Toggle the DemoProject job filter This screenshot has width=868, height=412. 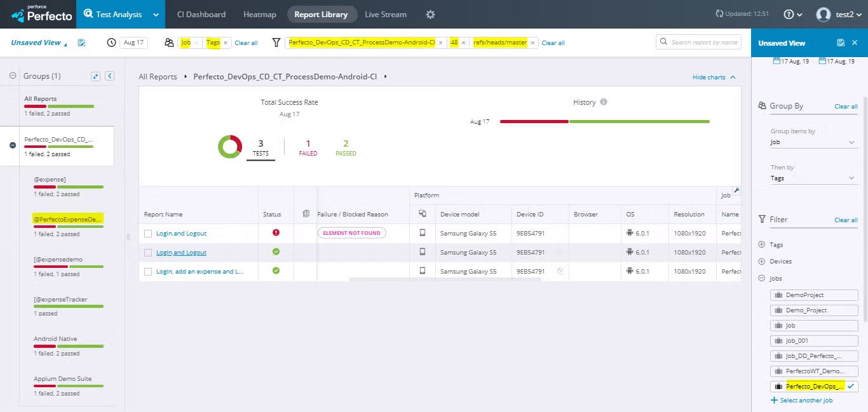click(814, 295)
